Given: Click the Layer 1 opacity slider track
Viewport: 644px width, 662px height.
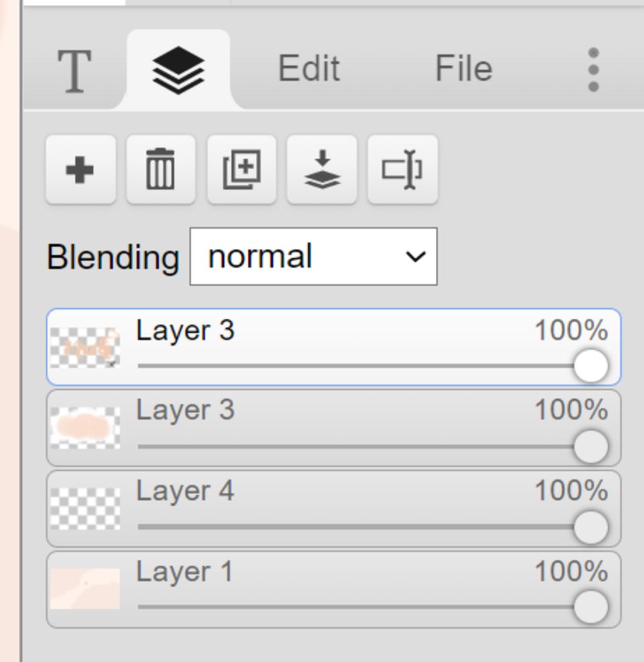Looking at the screenshot, I should pos(352,607).
